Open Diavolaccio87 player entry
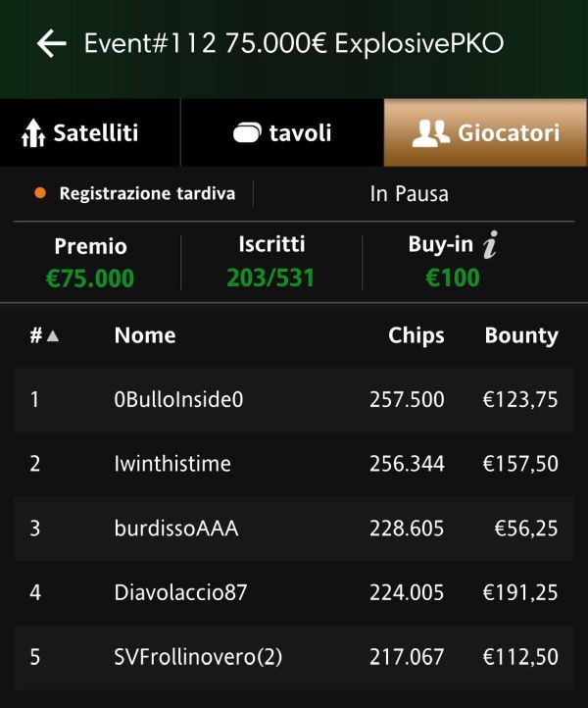The image size is (588, 708). point(294,593)
